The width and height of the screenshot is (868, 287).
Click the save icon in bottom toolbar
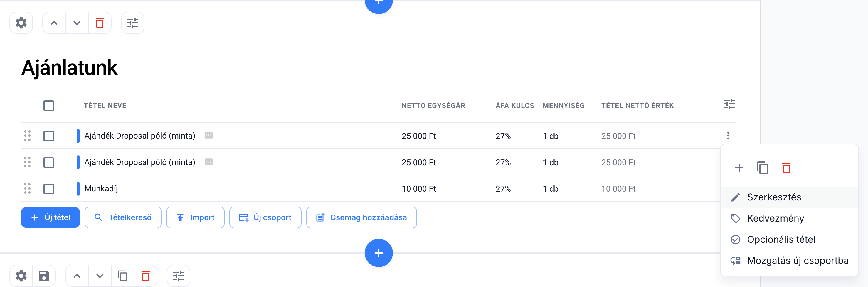pyautogui.click(x=44, y=276)
